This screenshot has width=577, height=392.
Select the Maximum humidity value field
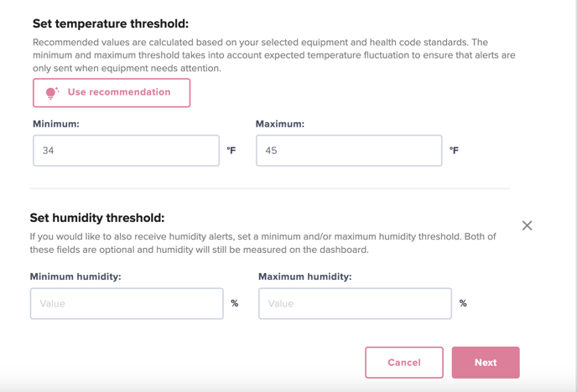tap(355, 303)
